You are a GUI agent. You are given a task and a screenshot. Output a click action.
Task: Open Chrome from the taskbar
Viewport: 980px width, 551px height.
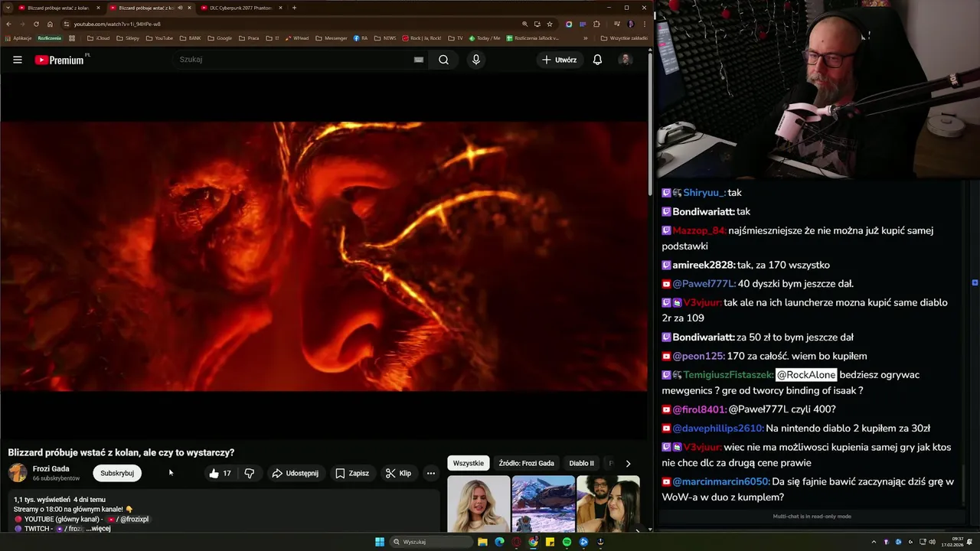coord(533,542)
